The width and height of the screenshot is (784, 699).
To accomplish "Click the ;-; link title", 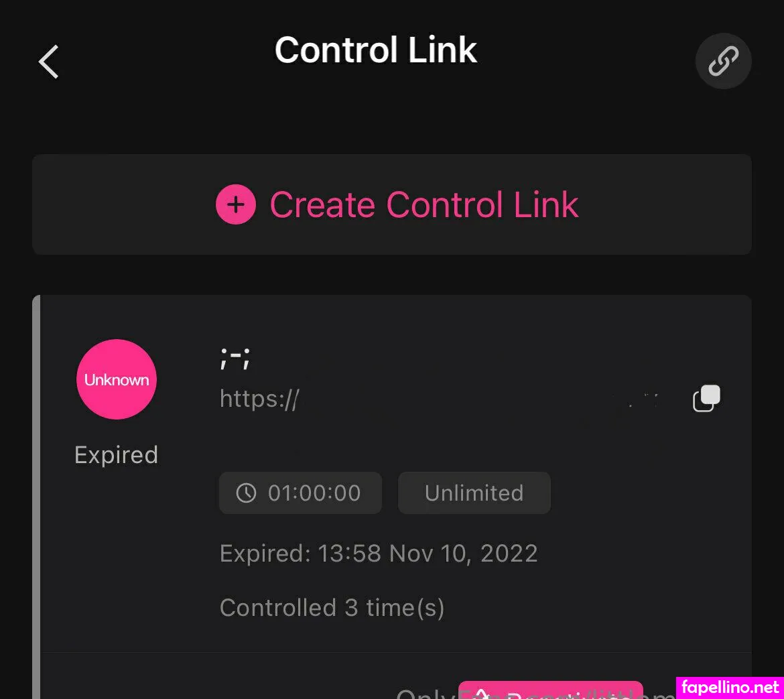I will tap(235, 358).
